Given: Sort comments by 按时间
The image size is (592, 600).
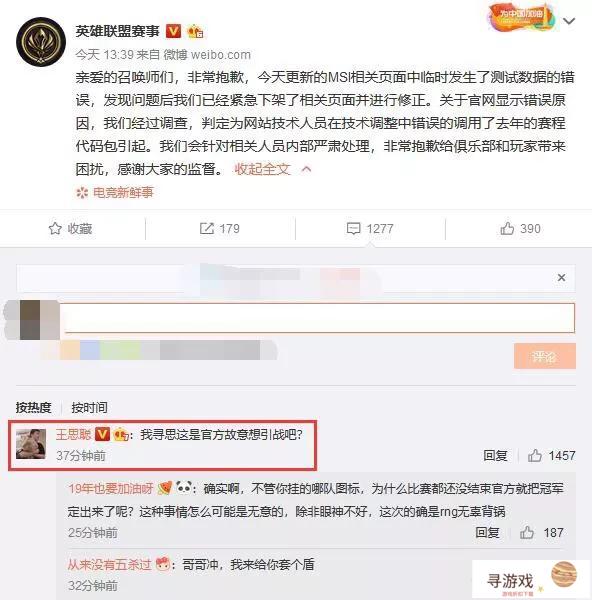Looking at the screenshot, I should coord(89,408).
